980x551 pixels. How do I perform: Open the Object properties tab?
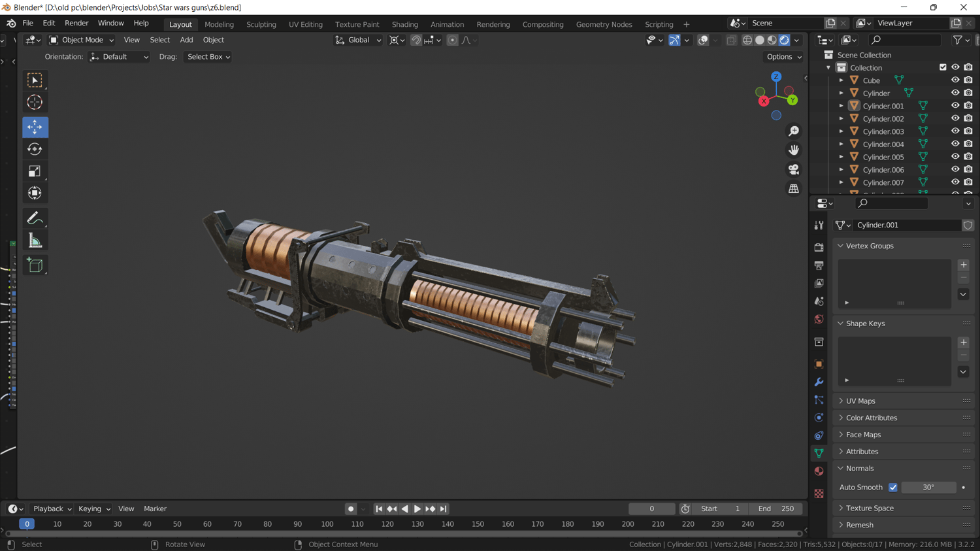(x=819, y=364)
